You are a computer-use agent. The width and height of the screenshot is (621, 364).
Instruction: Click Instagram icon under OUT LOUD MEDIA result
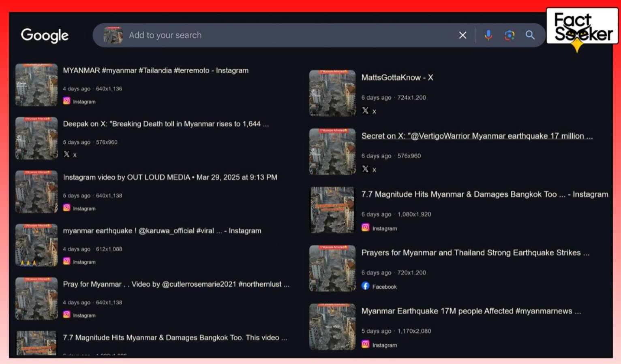pos(66,208)
